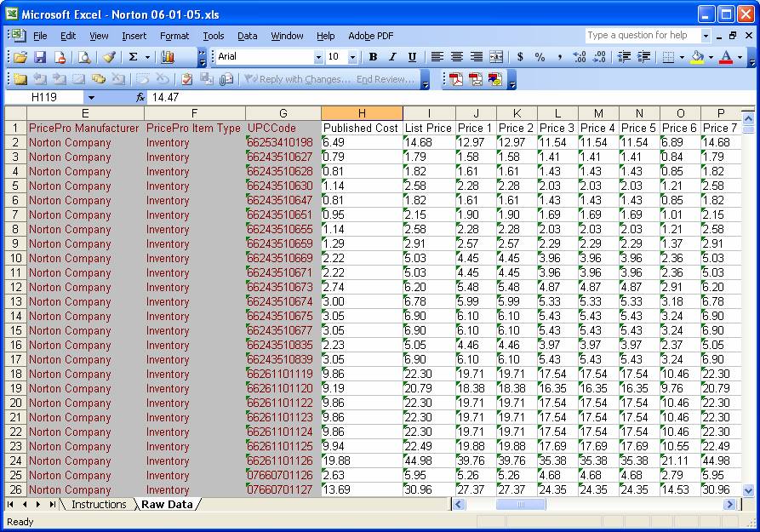Toggle Italic formatting
The width and height of the screenshot is (760, 532).
tap(392, 57)
